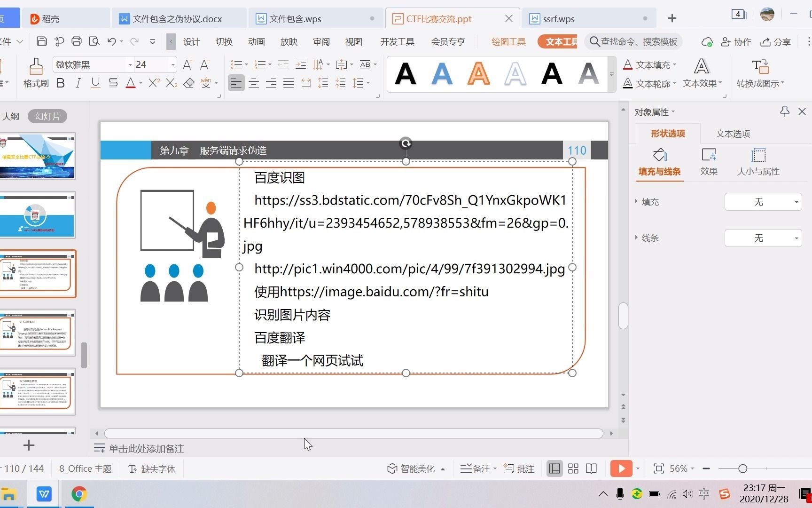Open Print Preview icon

(94, 41)
